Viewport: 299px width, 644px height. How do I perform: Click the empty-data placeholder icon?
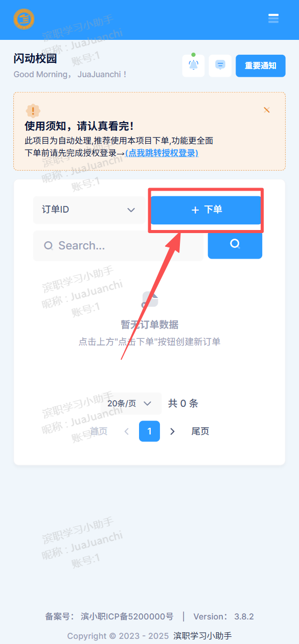150,300
